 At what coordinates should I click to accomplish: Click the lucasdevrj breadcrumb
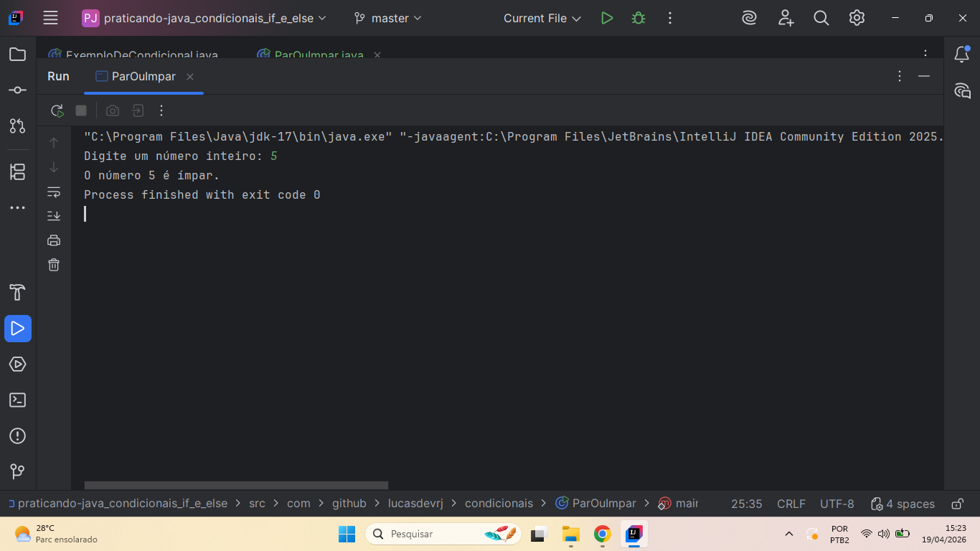415,504
